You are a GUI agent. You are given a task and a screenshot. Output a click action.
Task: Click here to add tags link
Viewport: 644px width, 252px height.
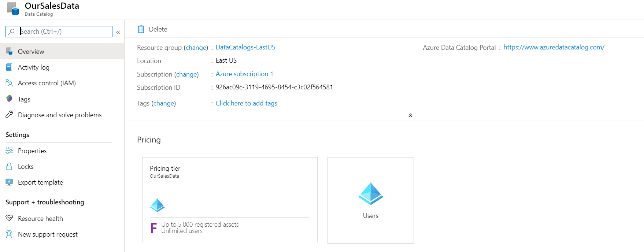point(247,103)
